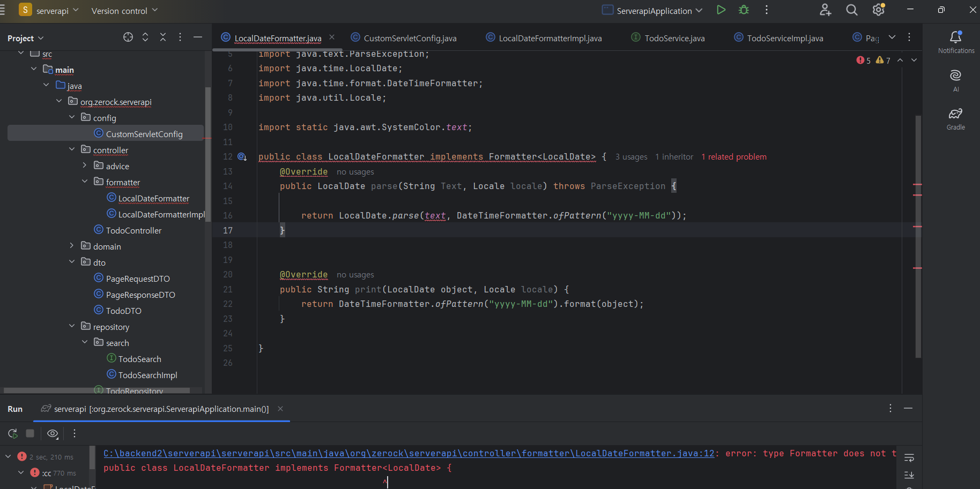Expand the domain package
This screenshot has width=980, height=489.
72,246
